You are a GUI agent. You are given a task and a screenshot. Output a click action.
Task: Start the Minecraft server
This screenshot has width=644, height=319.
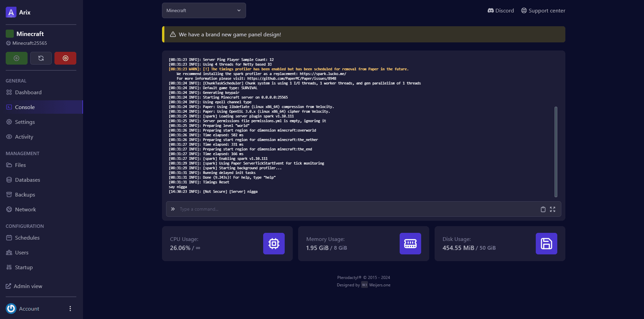point(16,58)
